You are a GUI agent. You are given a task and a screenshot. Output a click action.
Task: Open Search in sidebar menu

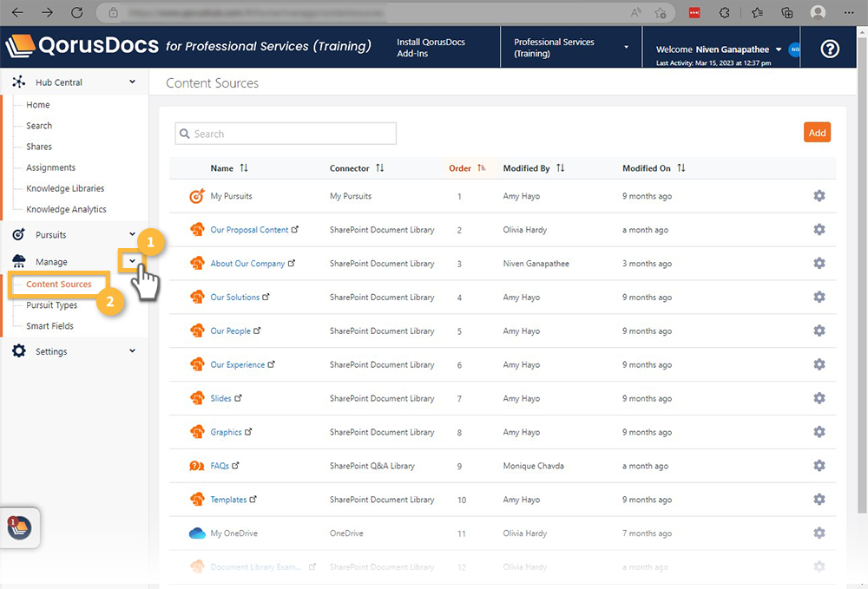pos(39,126)
